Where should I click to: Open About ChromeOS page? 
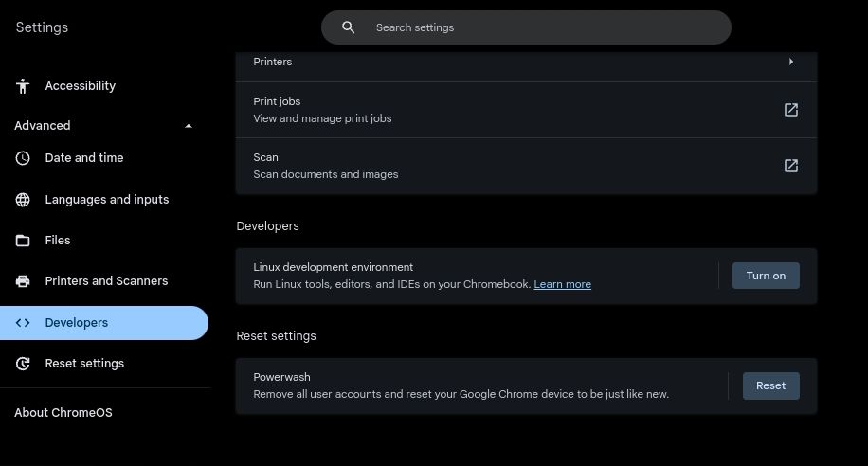coord(63,413)
